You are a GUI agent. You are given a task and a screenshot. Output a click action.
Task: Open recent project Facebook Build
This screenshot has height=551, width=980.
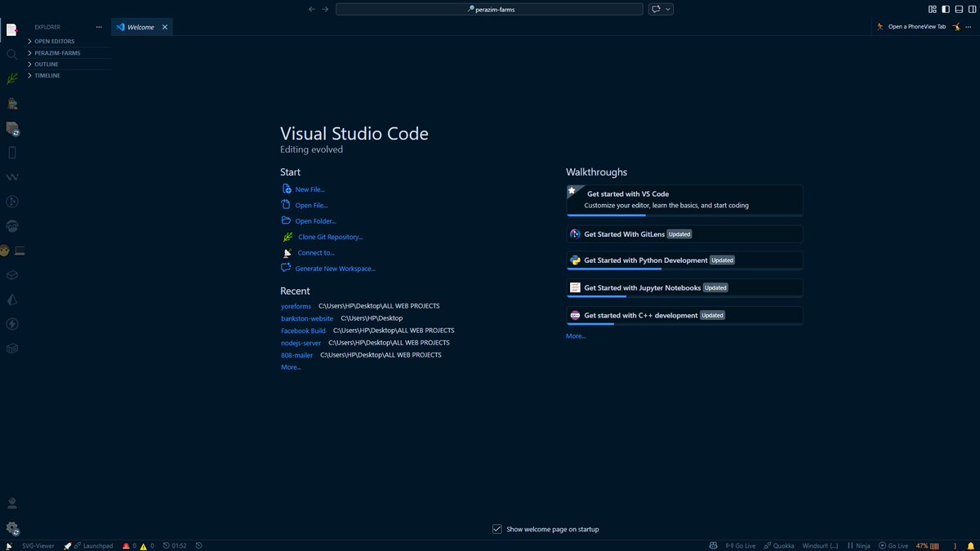pos(303,331)
